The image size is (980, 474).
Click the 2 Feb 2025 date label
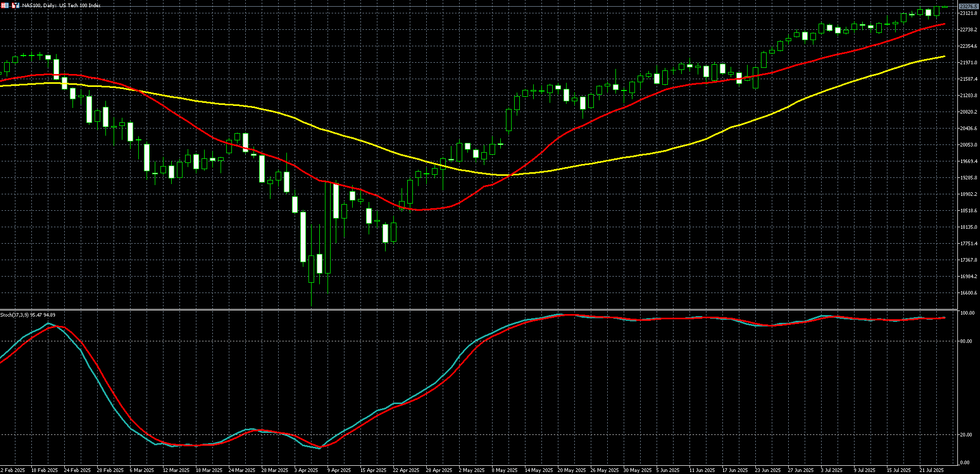[12, 470]
